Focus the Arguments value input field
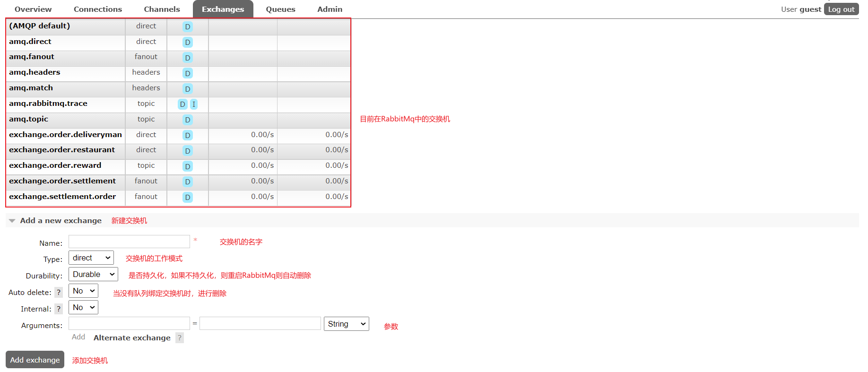868x372 pixels. point(260,323)
